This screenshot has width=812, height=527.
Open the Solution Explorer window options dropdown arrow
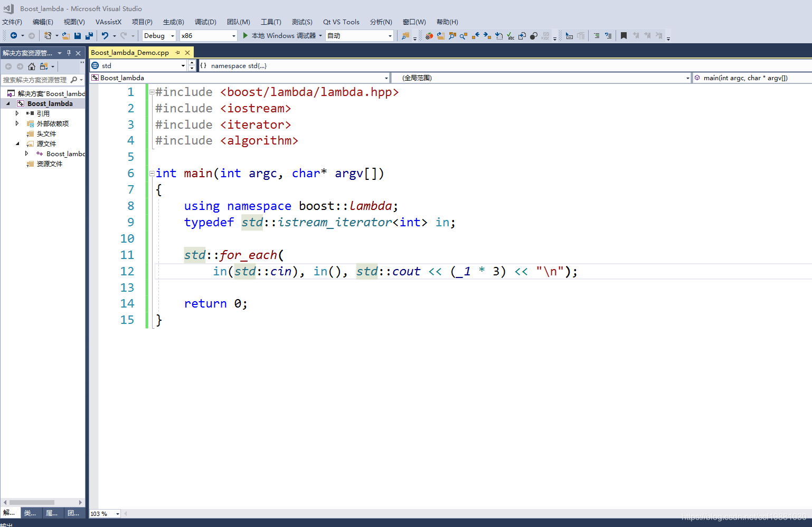tap(60, 53)
